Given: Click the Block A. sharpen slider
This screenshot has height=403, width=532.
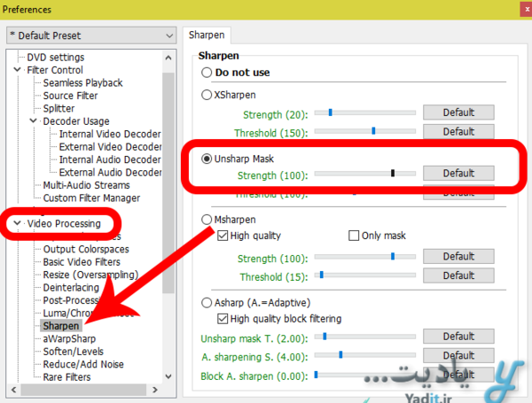Looking at the screenshot, I should 365,375.
